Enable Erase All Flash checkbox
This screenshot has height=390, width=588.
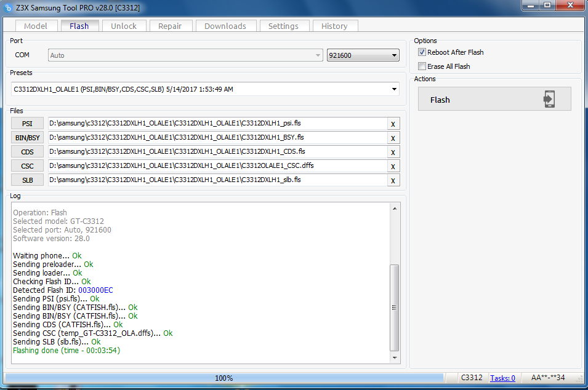422,66
